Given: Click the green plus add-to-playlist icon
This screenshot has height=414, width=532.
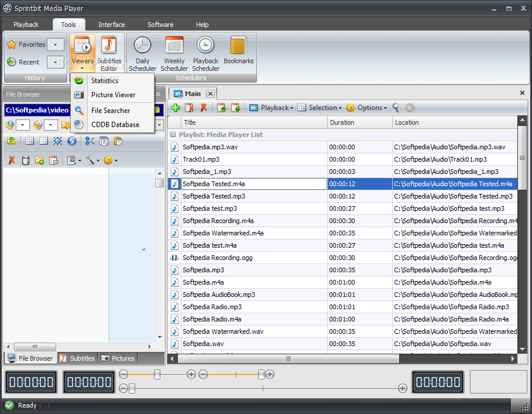Looking at the screenshot, I should click(176, 108).
